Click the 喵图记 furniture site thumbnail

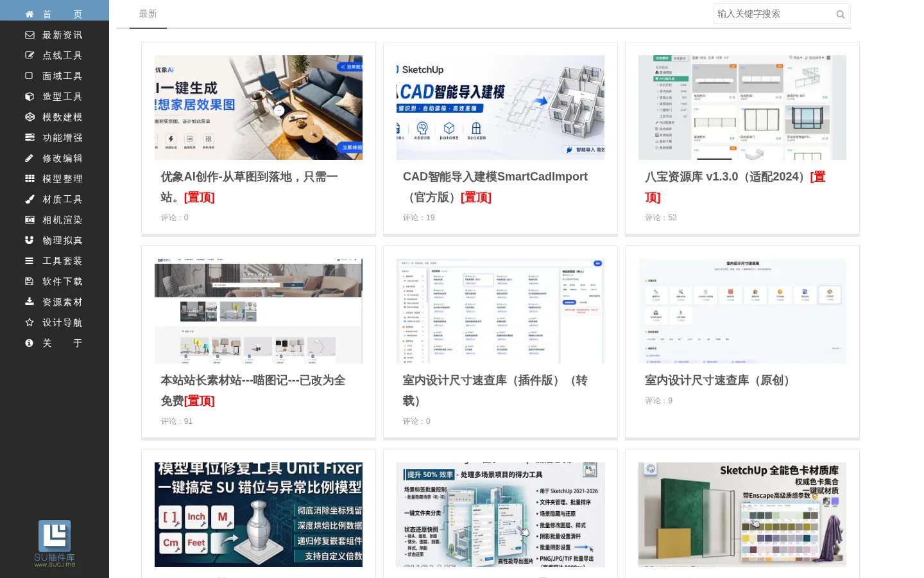pos(259,311)
